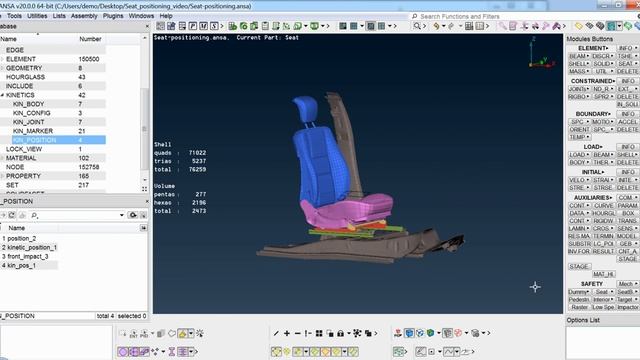The height and width of the screenshot is (360, 640).
Task: Expand the ELEMENT tree node
Action: (x=2, y=59)
